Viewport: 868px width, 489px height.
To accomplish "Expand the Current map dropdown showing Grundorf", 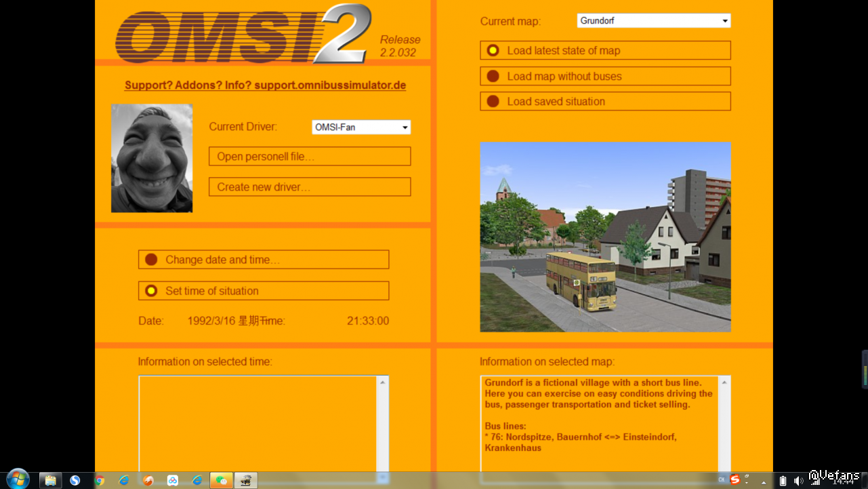I will [x=654, y=21].
